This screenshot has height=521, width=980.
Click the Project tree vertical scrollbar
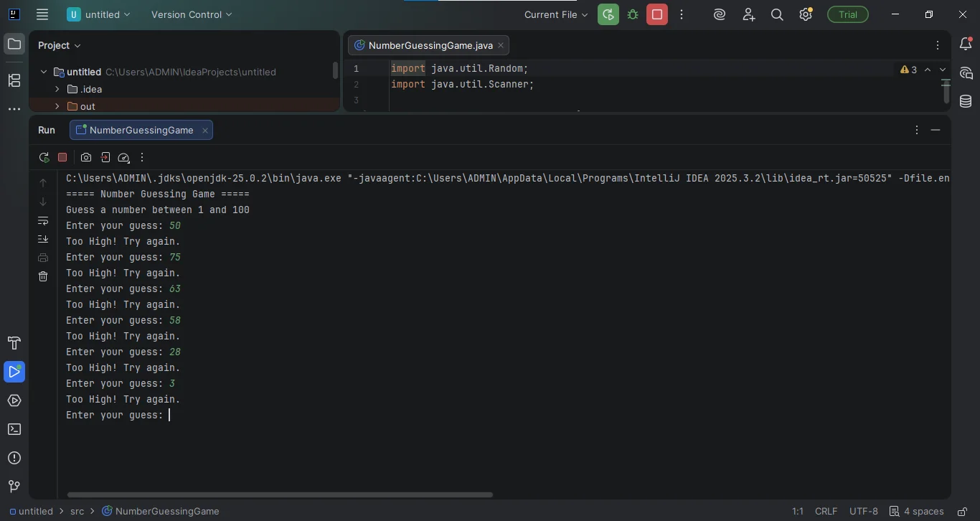point(334,70)
